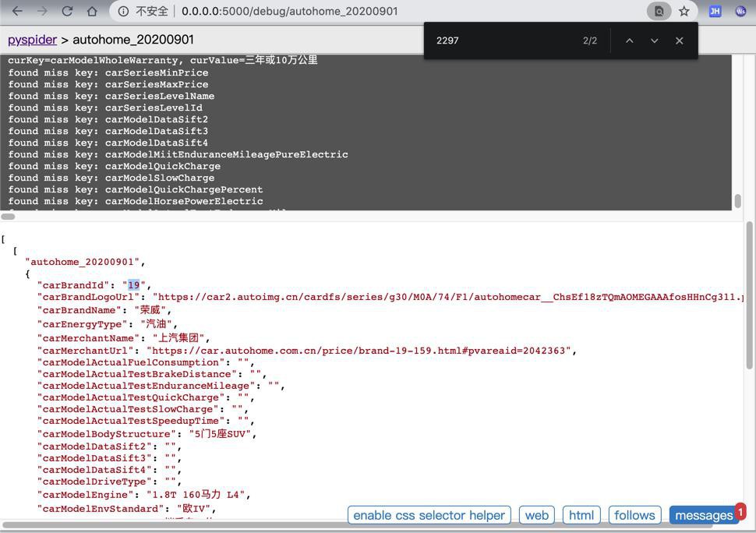Click the bottom horizontal scrollbar of results
This screenshot has width=756, height=533.
coord(357,524)
